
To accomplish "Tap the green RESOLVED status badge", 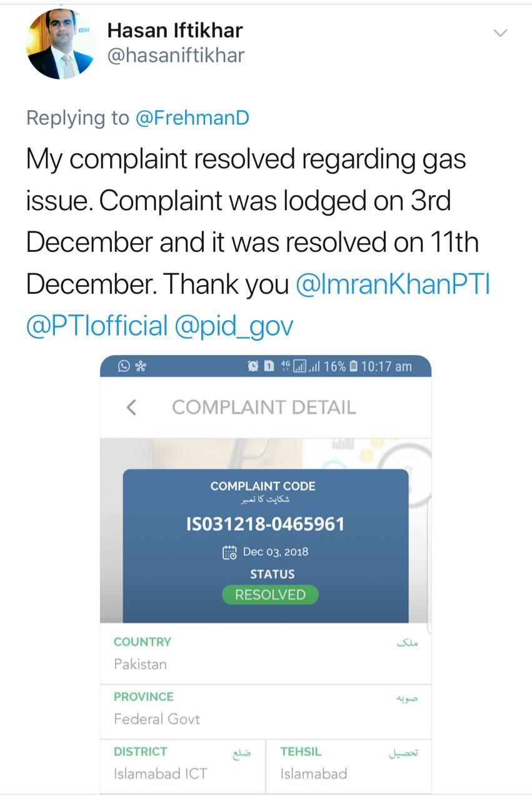I will pyautogui.click(x=270, y=595).
